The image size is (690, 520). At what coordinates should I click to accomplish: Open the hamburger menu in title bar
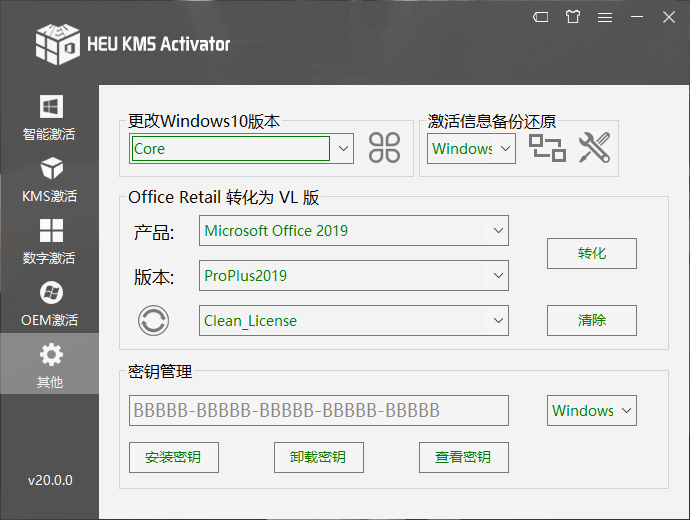coord(604,17)
